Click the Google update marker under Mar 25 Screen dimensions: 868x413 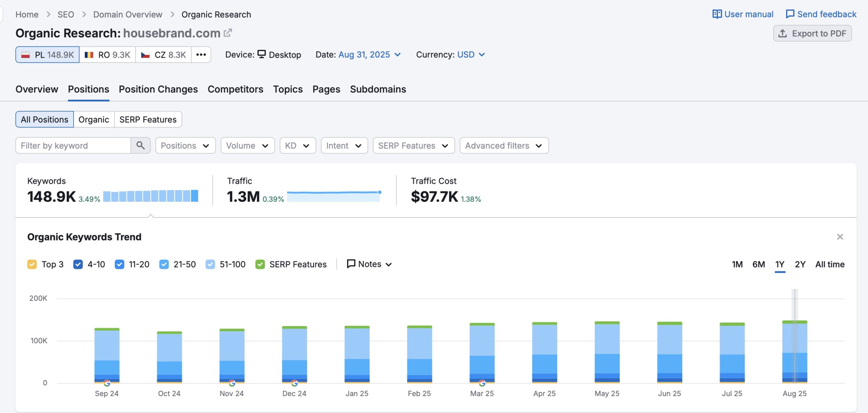click(482, 383)
